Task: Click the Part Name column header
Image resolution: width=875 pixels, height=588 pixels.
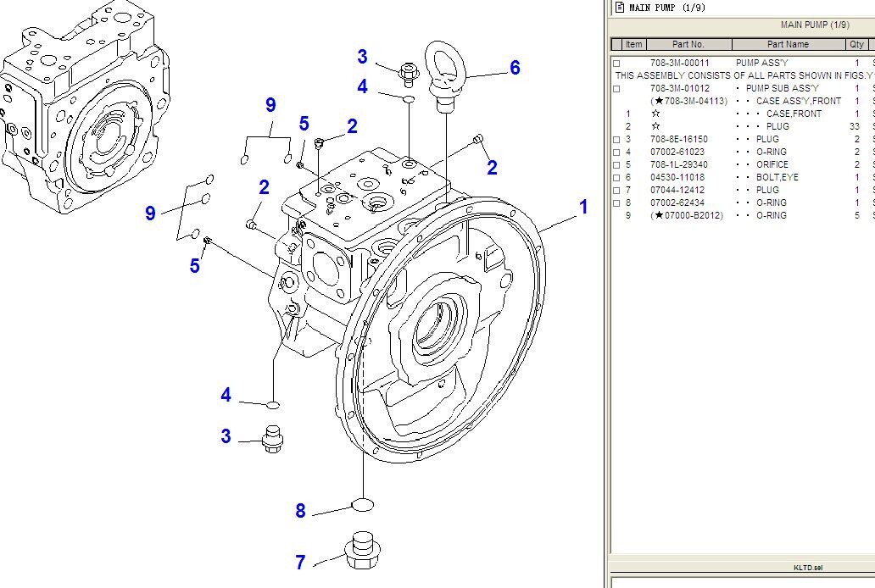Action: click(788, 44)
